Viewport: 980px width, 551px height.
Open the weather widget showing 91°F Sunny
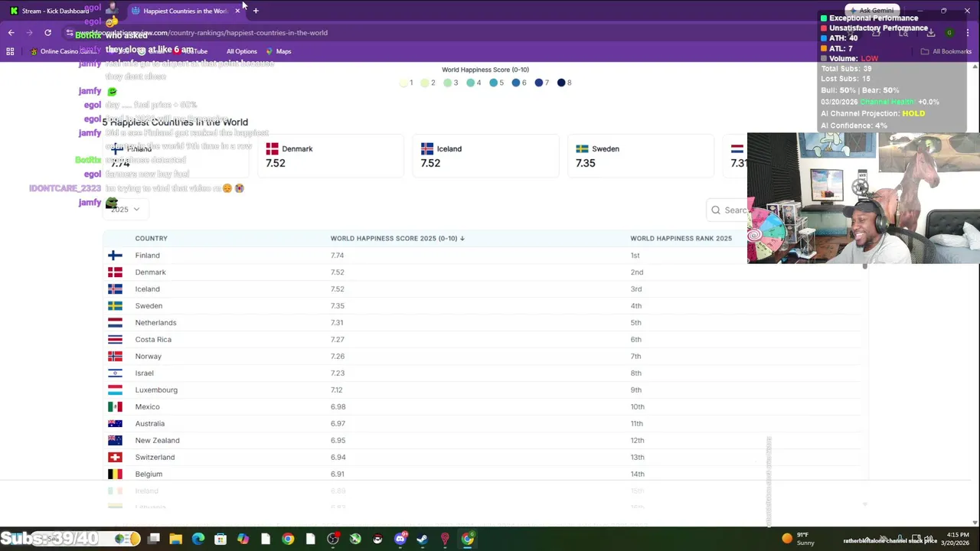coord(799,539)
